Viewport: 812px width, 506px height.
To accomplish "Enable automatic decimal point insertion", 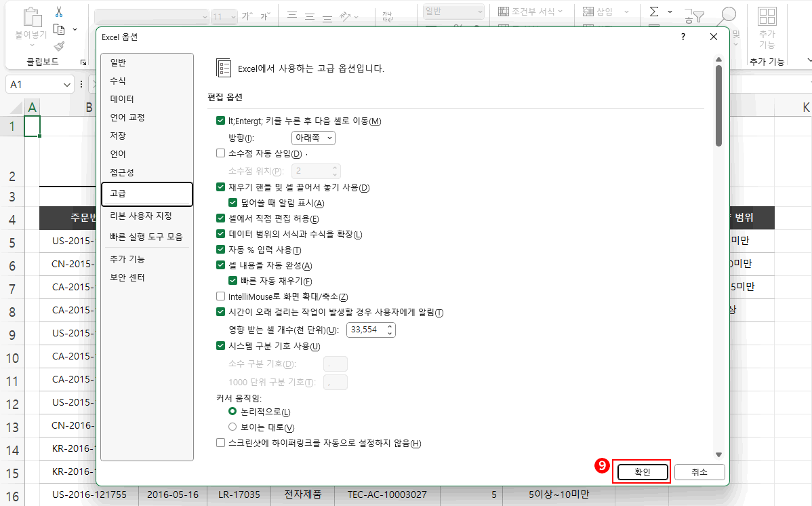I will 220,153.
